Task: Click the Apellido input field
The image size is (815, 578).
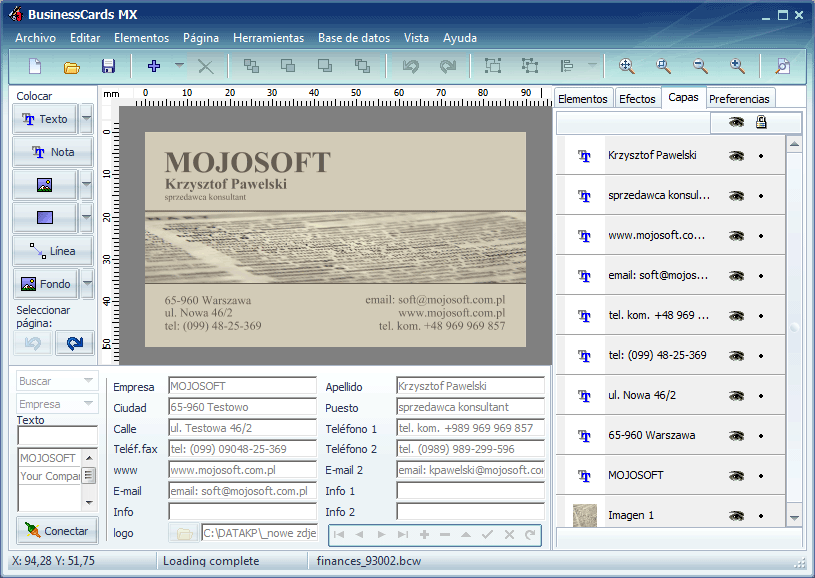Action: pos(470,386)
